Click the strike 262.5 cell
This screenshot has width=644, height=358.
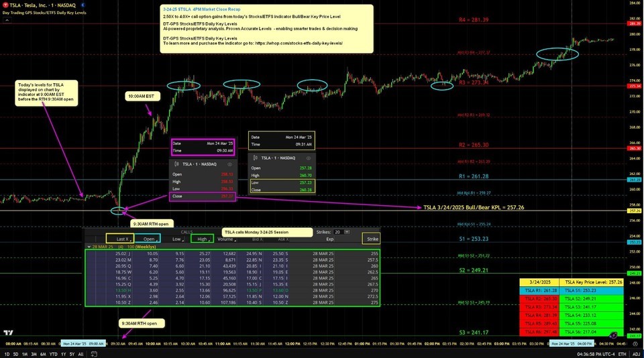point(372,272)
